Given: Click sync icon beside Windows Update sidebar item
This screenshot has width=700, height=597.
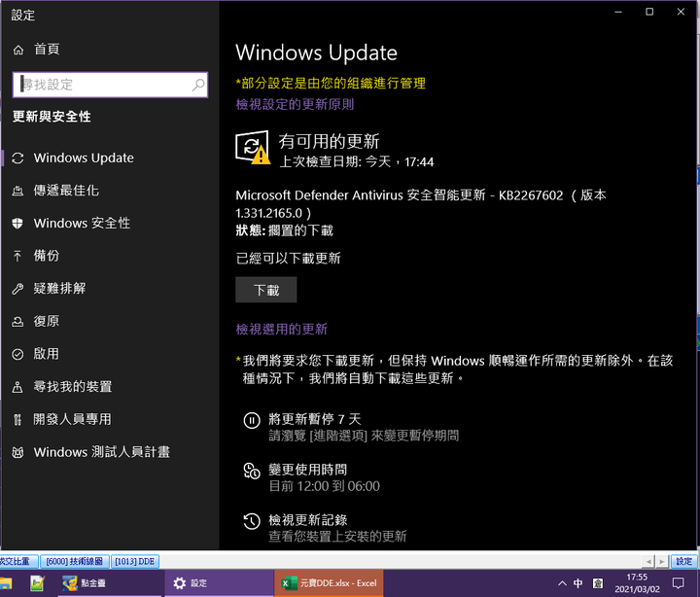Looking at the screenshot, I should (x=17, y=158).
